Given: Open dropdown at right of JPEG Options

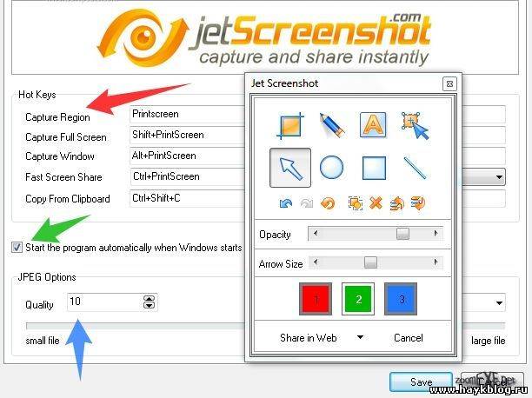Looking at the screenshot, I should [x=499, y=302].
